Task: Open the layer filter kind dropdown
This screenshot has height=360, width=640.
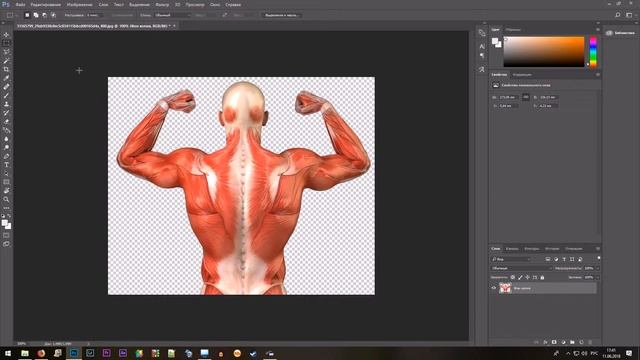Action: pos(511,259)
